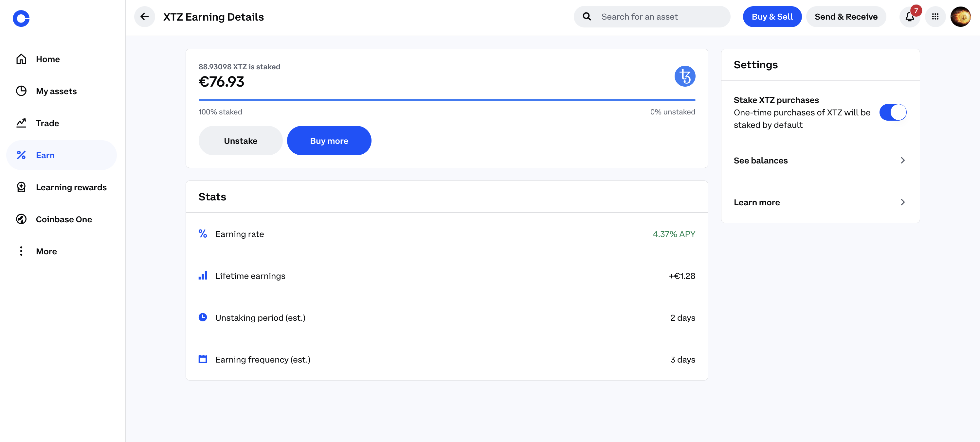Image resolution: width=980 pixels, height=442 pixels.
Task: Click the Earning rate percent icon
Action: point(203,234)
